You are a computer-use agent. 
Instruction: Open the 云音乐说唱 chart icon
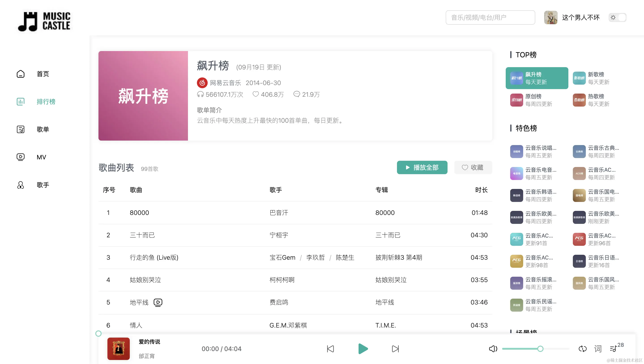516,152
